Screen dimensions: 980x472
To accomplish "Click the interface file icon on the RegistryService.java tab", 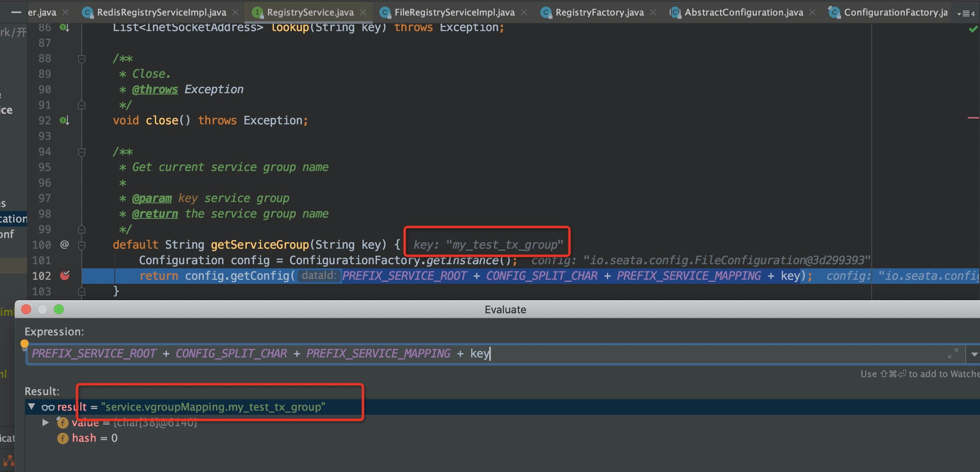I will coord(257,12).
